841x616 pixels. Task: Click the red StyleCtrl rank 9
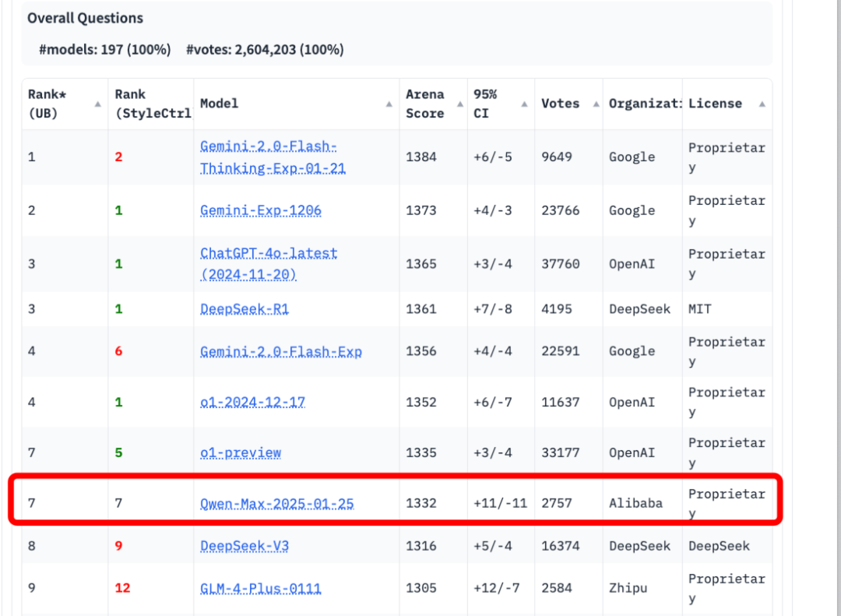click(x=118, y=546)
